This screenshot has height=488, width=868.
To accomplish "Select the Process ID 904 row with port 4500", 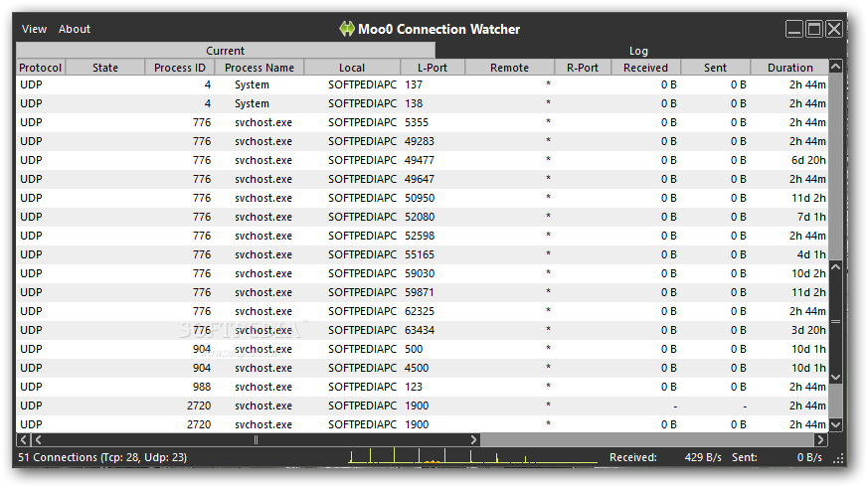I will (423, 368).
